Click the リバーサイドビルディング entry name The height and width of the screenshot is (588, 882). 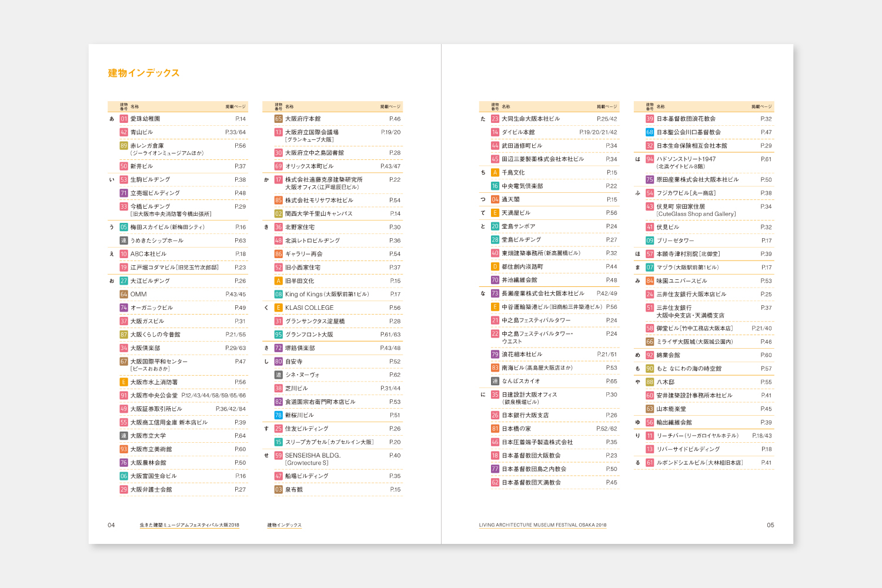pos(688,449)
